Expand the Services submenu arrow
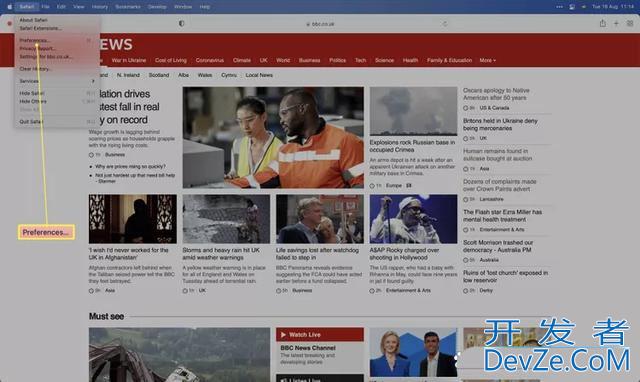This screenshot has width=640, height=382. click(x=93, y=81)
